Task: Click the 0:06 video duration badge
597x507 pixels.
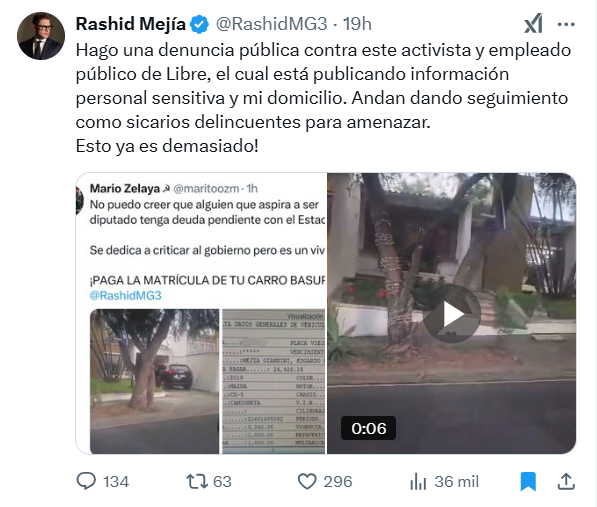Action: (368, 428)
